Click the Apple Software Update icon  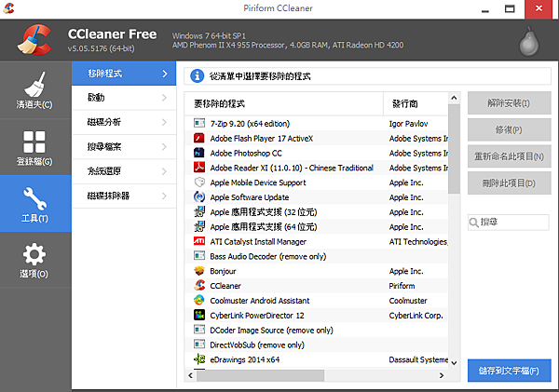(x=199, y=196)
